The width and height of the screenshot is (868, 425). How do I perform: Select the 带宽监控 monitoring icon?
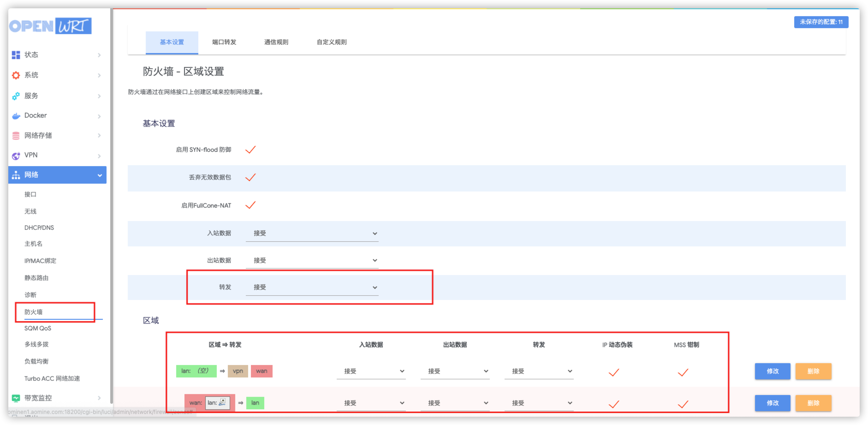pyautogui.click(x=15, y=398)
